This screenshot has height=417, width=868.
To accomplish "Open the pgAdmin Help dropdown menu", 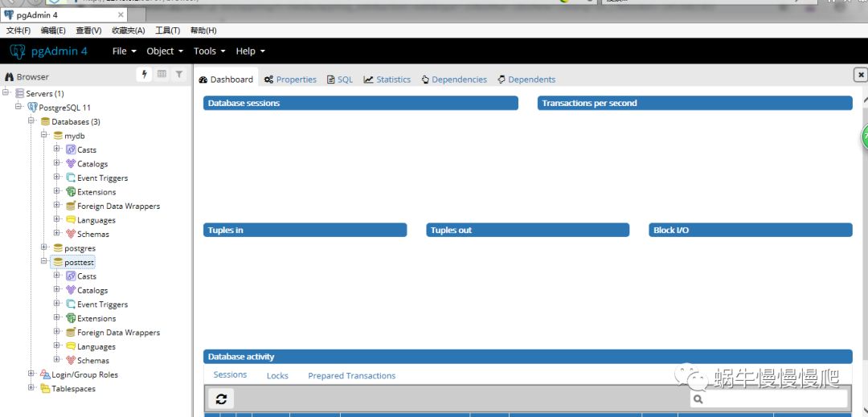I will coord(250,51).
